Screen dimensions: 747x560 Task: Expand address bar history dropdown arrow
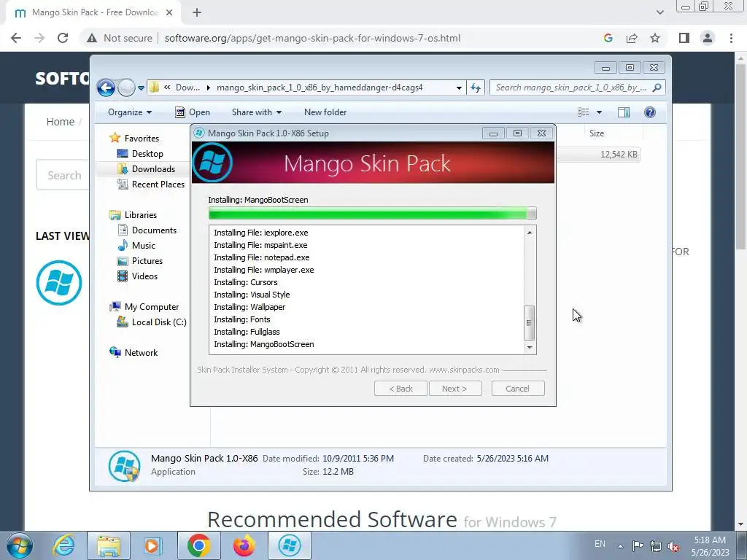coord(459,87)
